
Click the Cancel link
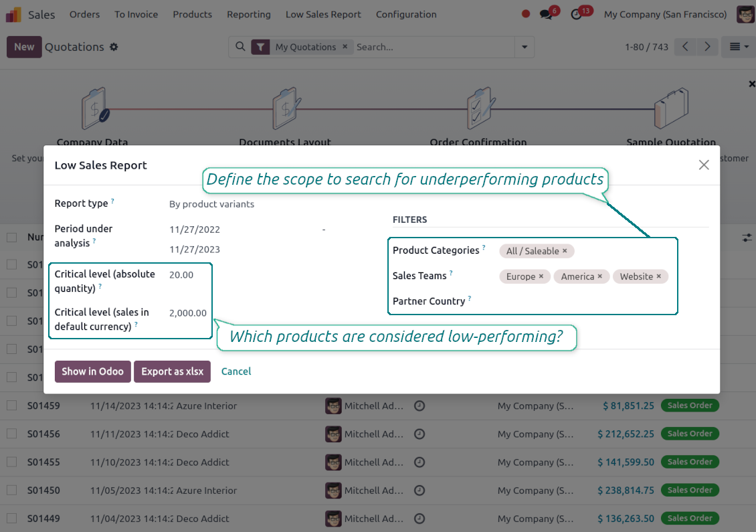point(236,371)
